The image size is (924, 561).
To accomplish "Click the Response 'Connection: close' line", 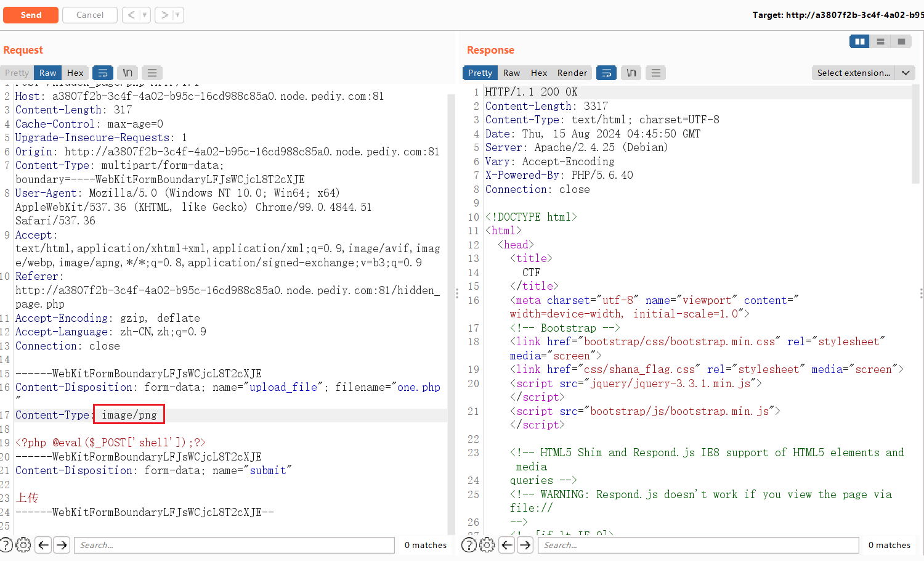I will click(537, 189).
